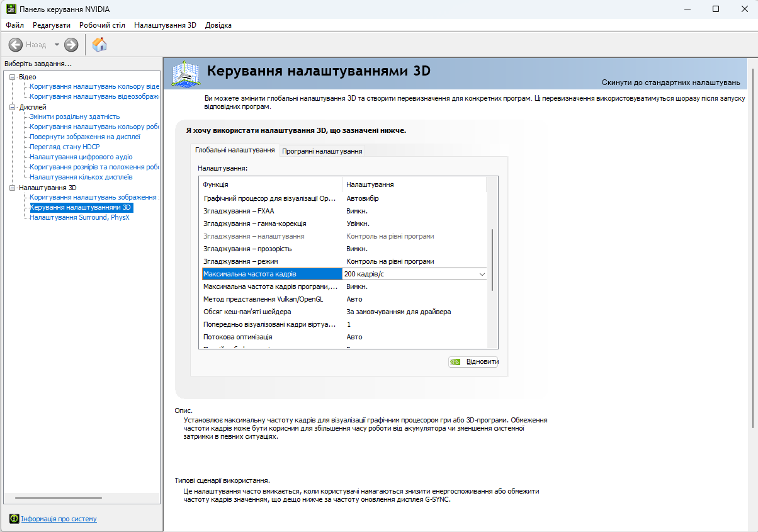Open the Редагувати menu
The image size is (758, 532).
point(52,25)
